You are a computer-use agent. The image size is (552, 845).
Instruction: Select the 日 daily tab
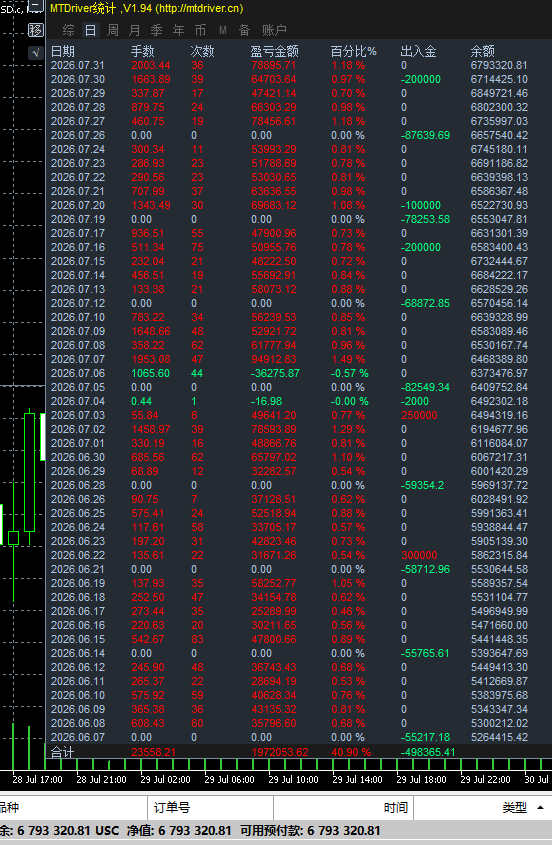coord(91,30)
